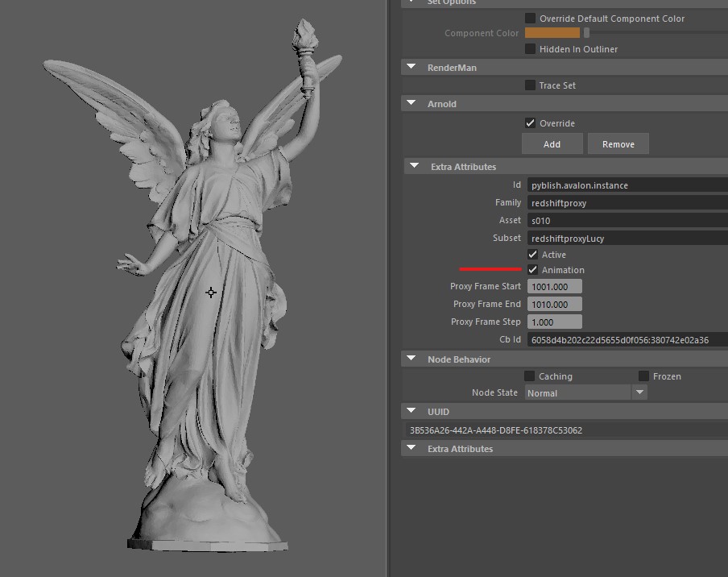Edit the Subset field redshiftproxyLucy
The height and width of the screenshot is (577, 728).
(x=627, y=238)
